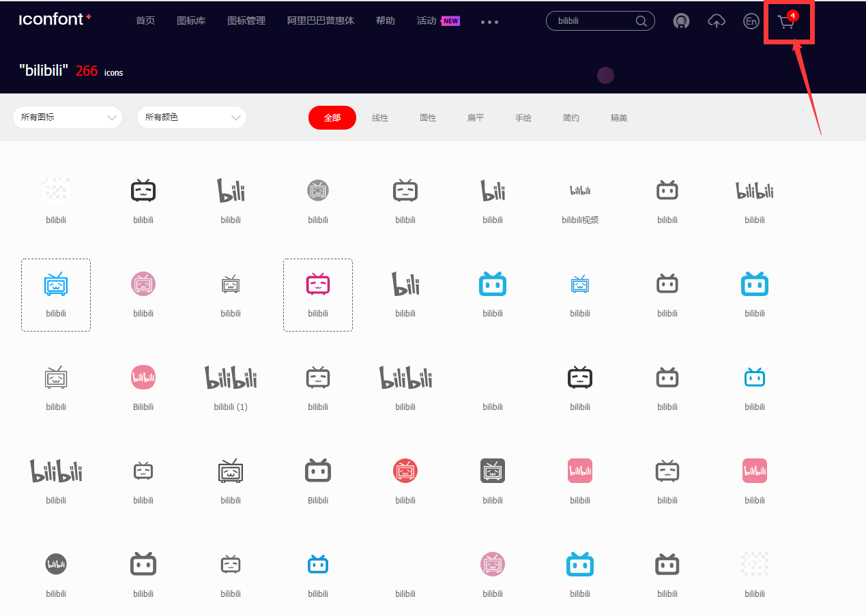Filter icons by 线性 style

point(380,118)
